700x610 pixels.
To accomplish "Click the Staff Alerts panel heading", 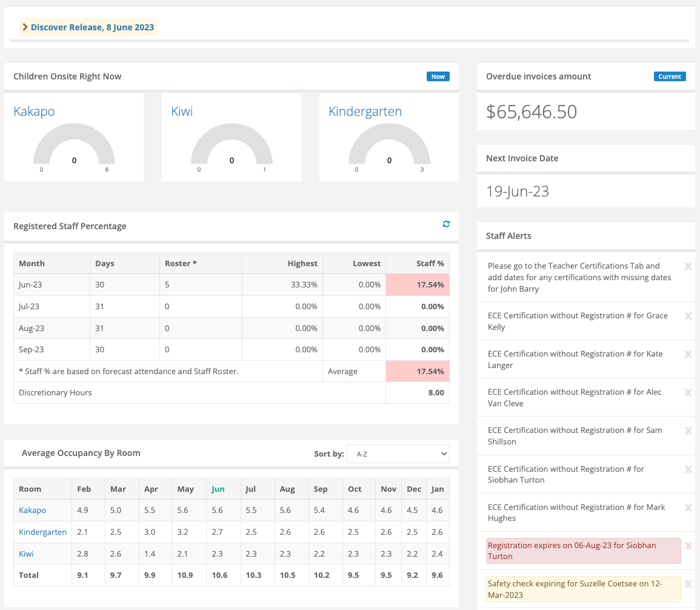I will click(x=508, y=236).
